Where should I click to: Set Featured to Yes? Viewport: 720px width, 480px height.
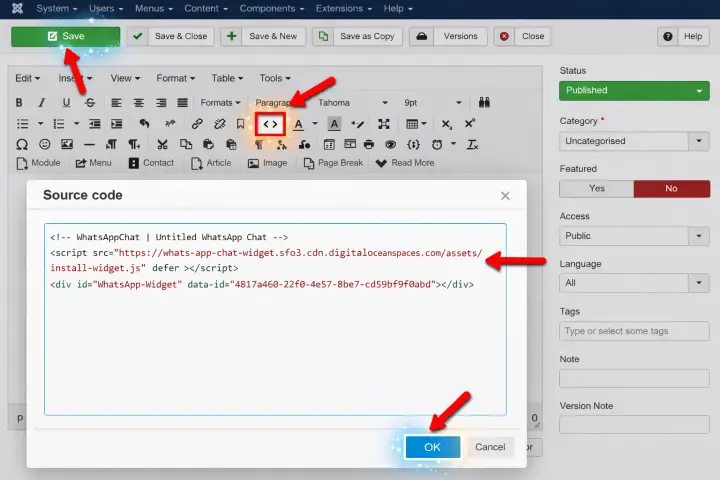(596, 188)
